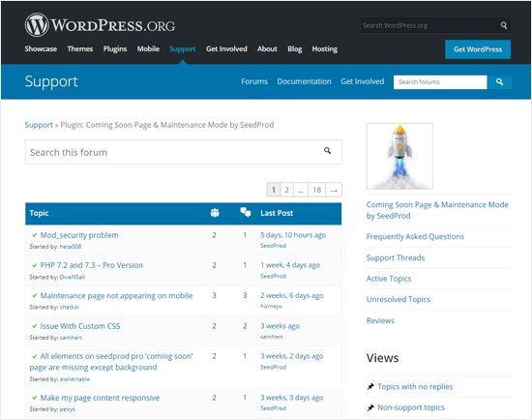Screen dimensions: 532x420
Task: Open the Frequently Asked Questions link
Action: pyautogui.click(x=415, y=236)
